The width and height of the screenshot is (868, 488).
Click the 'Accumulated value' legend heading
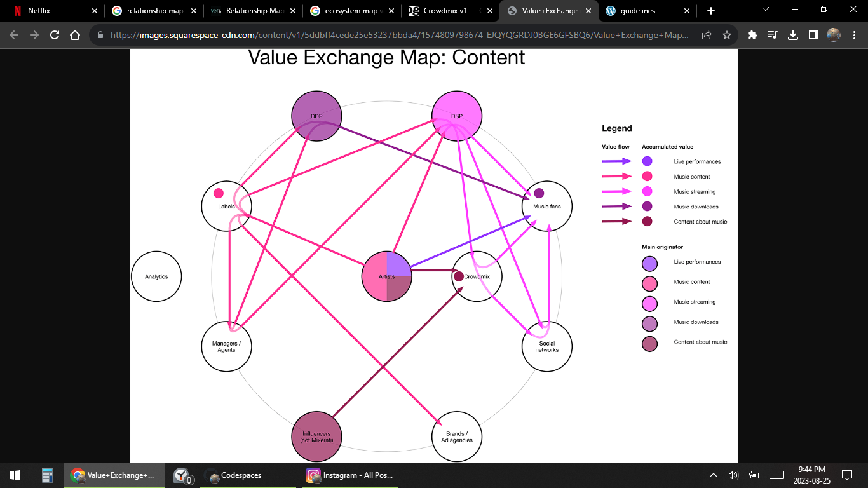[x=667, y=147]
